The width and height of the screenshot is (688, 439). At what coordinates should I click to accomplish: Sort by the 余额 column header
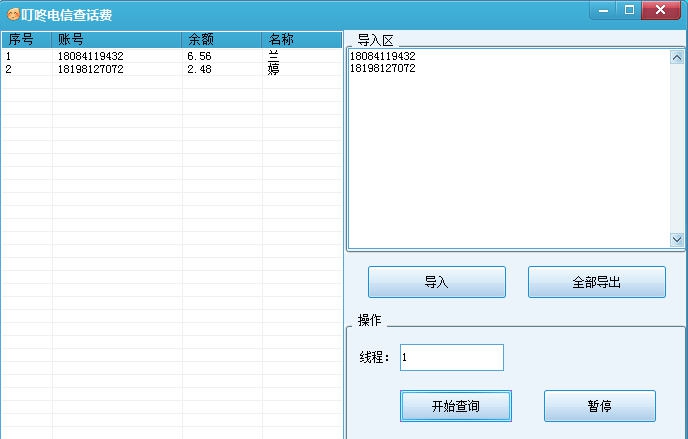[222, 39]
